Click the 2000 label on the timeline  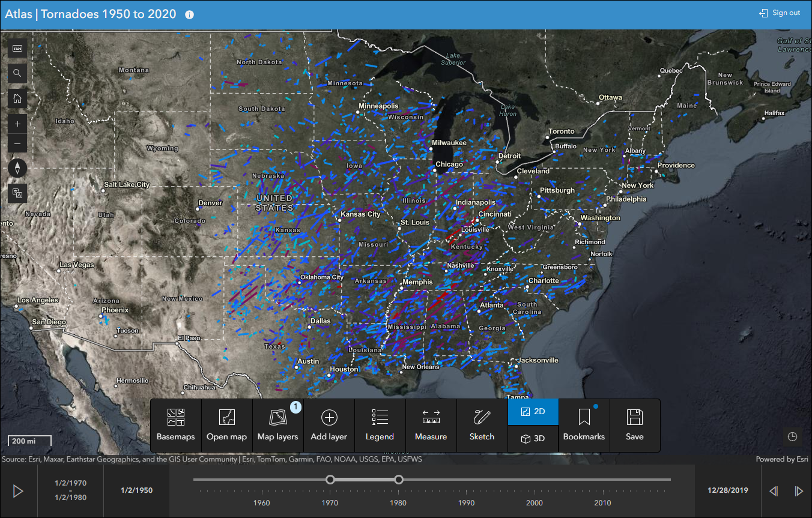535,503
